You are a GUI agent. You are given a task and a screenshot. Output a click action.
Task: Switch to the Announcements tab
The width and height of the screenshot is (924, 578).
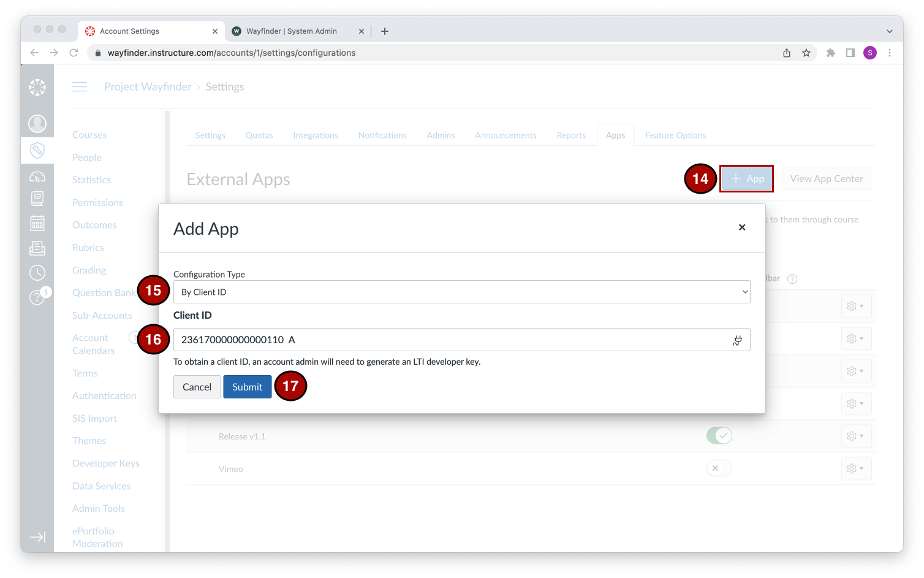pos(506,135)
